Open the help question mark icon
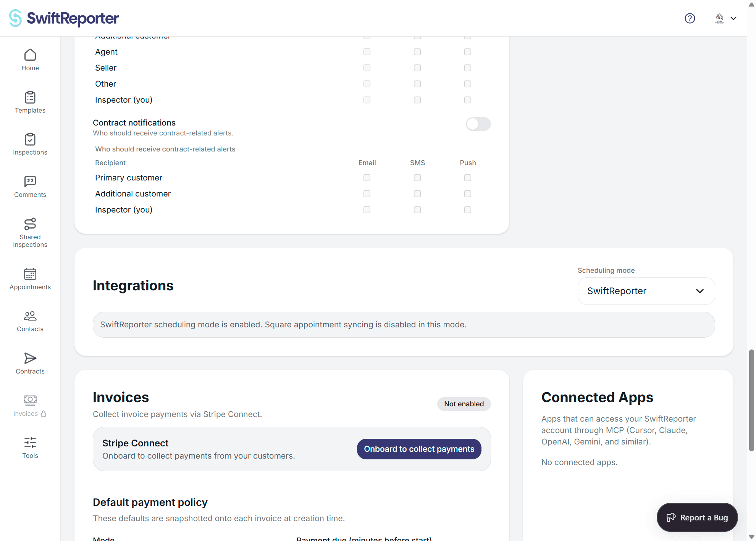 690,18
